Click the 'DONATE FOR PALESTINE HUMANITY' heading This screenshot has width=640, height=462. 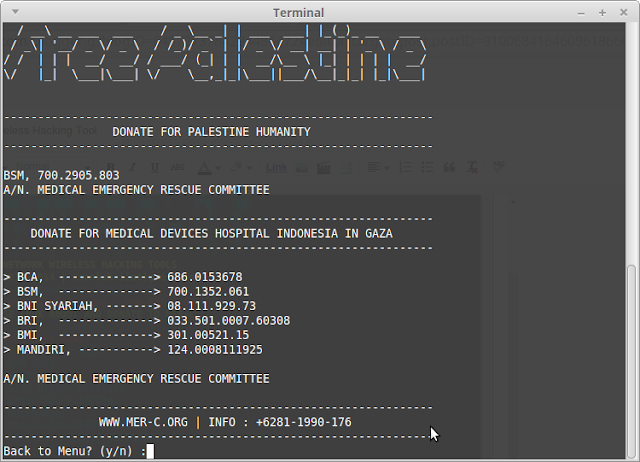[211, 132]
